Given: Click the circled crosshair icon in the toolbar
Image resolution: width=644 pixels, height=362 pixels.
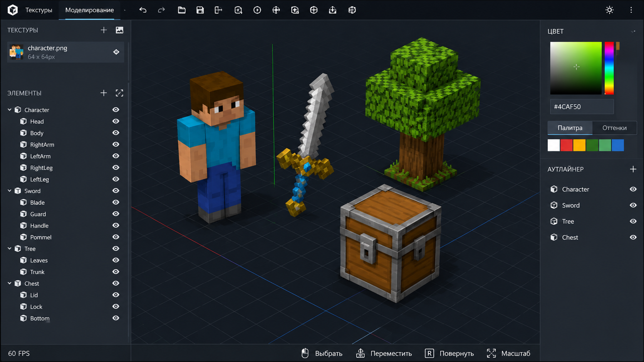Looking at the screenshot, I should 314,10.
